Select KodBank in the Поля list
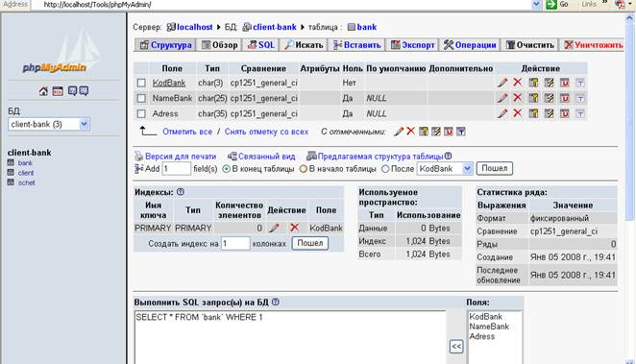The image size is (636, 364). point(485,317)
